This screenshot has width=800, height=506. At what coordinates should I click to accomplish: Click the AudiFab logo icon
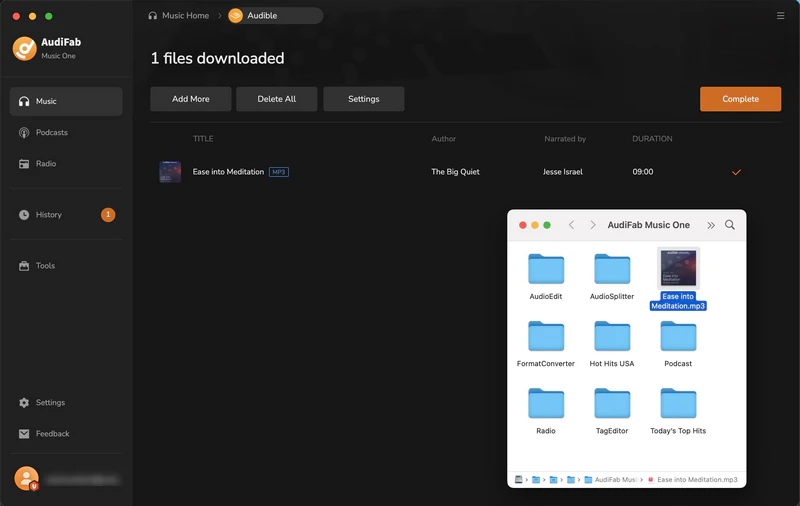(24, 48)
